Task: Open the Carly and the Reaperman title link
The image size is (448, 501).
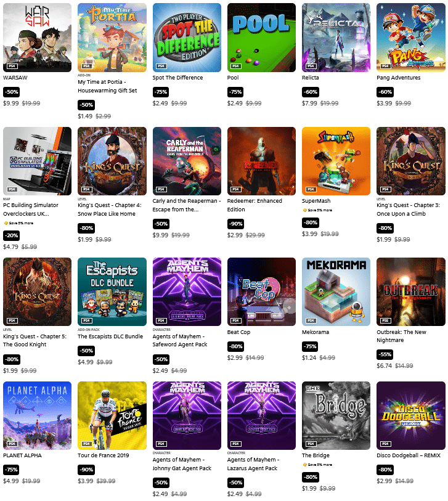Action: point(187,205)
